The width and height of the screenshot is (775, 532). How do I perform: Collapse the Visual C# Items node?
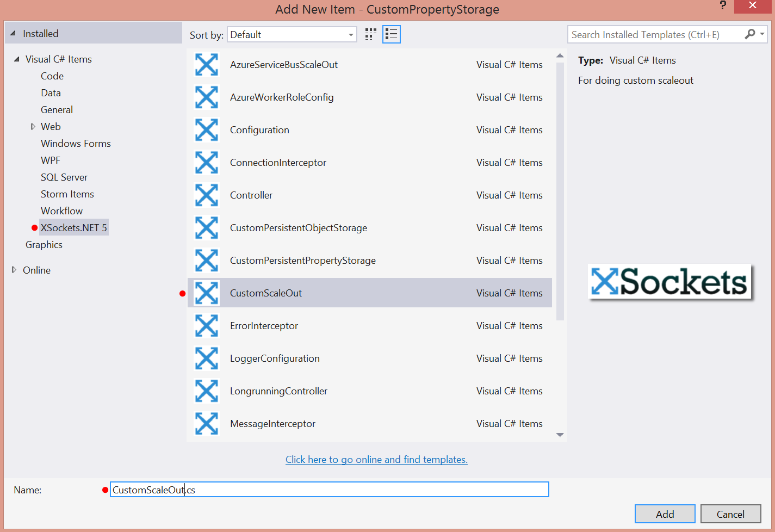(x=17, y=59)
